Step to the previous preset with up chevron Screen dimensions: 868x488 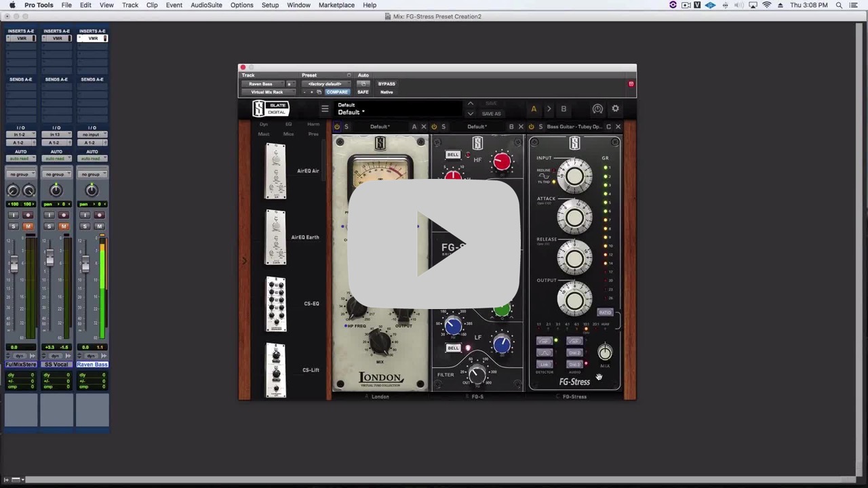click(x=470, y=104)
